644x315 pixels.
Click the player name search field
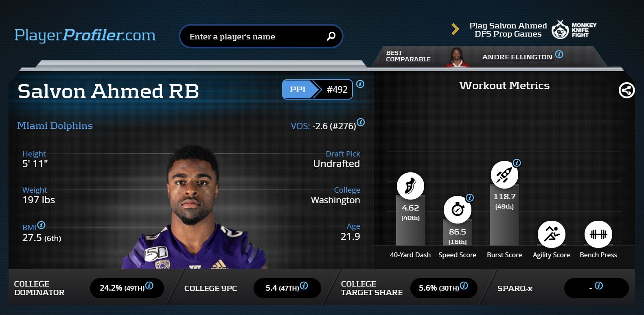[261, 37]
